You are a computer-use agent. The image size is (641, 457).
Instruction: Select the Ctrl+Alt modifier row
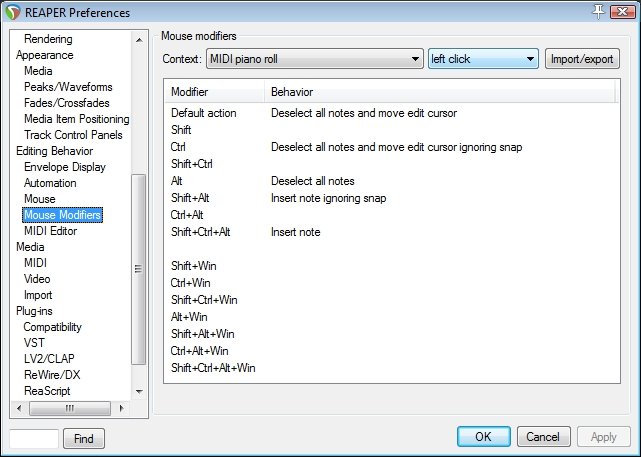pos(392,215)
